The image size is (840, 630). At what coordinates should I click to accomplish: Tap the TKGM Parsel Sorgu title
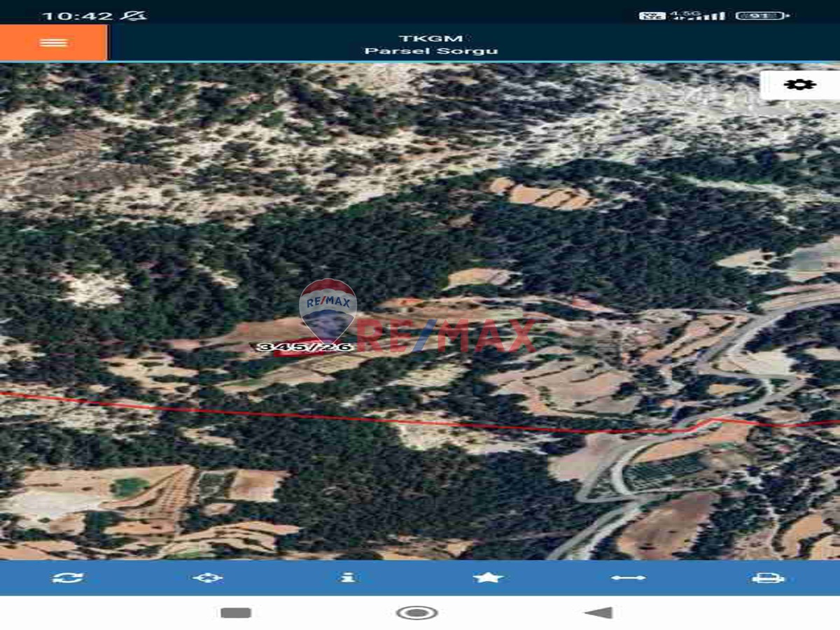coord(431,45)
